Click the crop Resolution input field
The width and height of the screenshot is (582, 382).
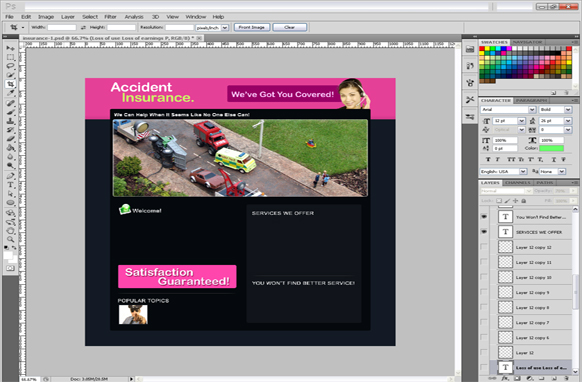179,27
